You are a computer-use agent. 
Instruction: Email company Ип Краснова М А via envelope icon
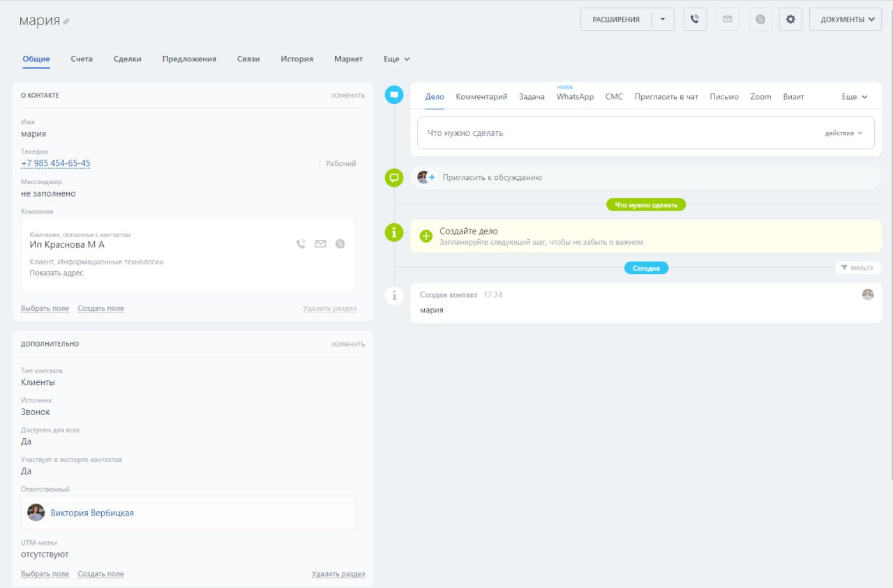click(x=320, y=244)
